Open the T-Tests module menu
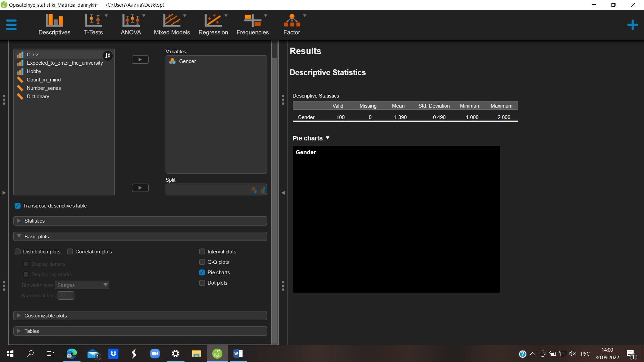This screenshot has width=644, height=362. (94, 24)
